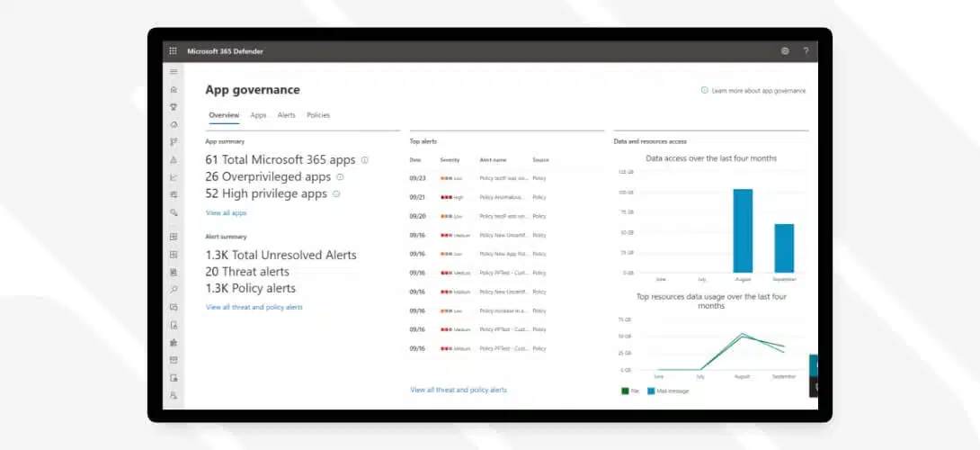Click the Top alerts section heading
980x450 pixels.
point(423,142)
